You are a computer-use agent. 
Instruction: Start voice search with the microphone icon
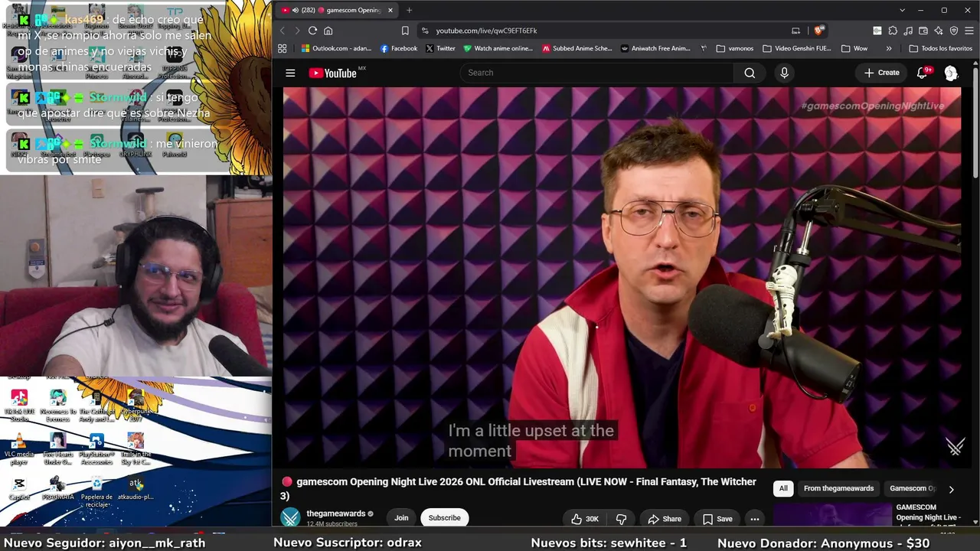tap(784, 73)
